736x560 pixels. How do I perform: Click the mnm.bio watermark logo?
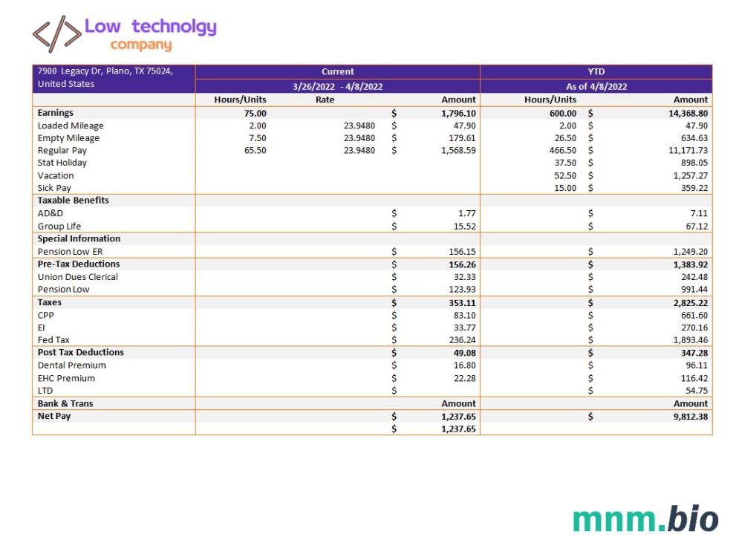point(645,518)
